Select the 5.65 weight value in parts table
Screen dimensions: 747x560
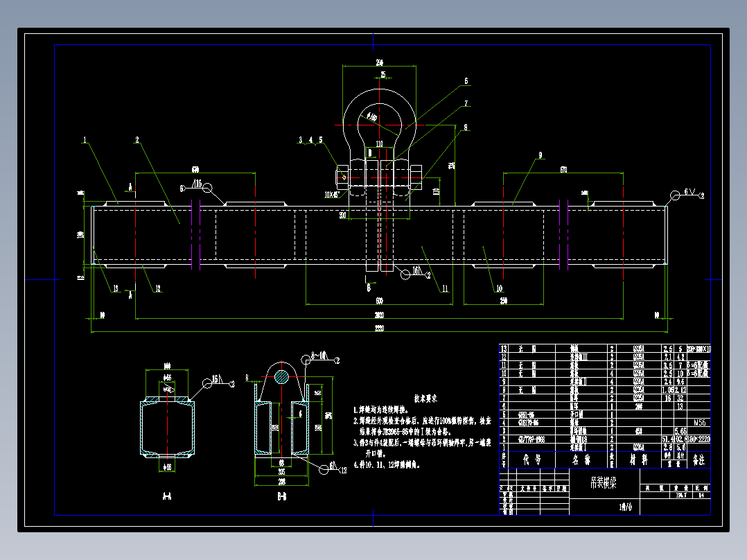click(680, 431)
